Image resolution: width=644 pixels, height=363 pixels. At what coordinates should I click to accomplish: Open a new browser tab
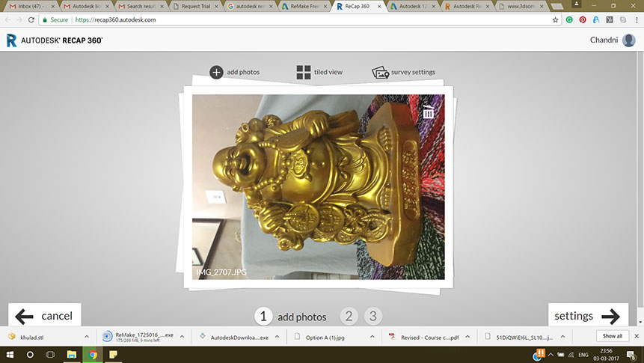coord(557,6)
